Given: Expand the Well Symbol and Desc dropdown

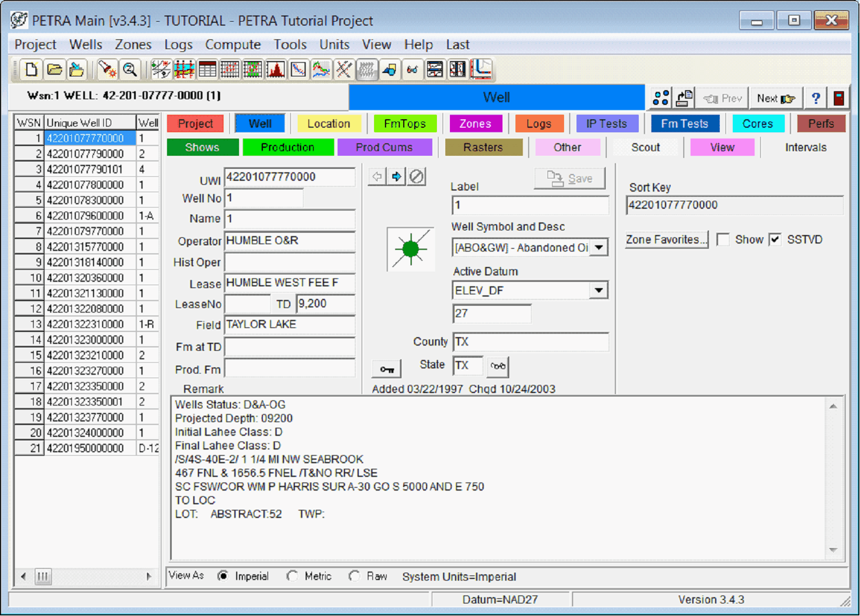Looking at the screenshot, I should tap(599, 248).
